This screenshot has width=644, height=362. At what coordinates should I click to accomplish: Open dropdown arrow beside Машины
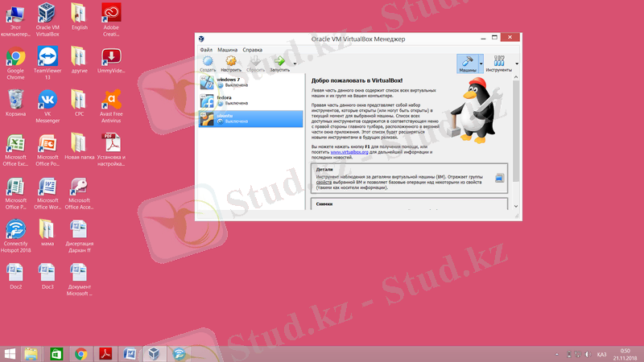tap(481, 64)
